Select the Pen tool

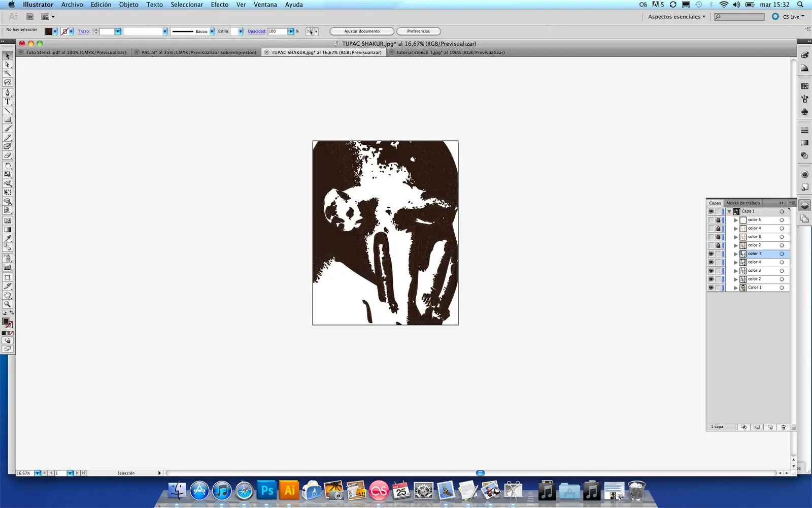click(8, 92)
